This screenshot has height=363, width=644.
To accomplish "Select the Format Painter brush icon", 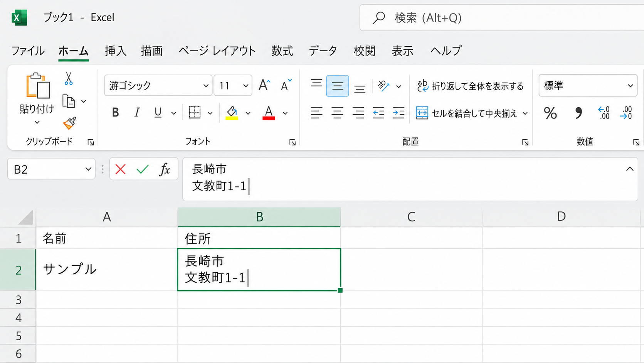I will [69, 123].
